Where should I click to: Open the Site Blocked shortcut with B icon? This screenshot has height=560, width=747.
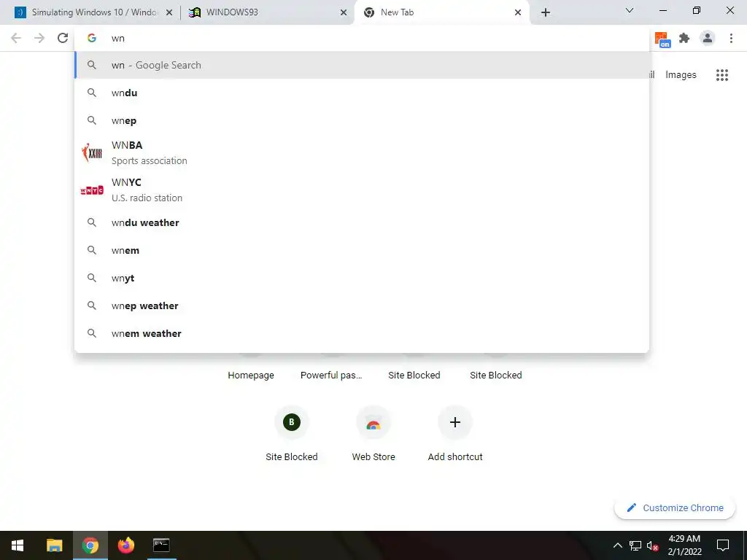[x=292, y=435]
